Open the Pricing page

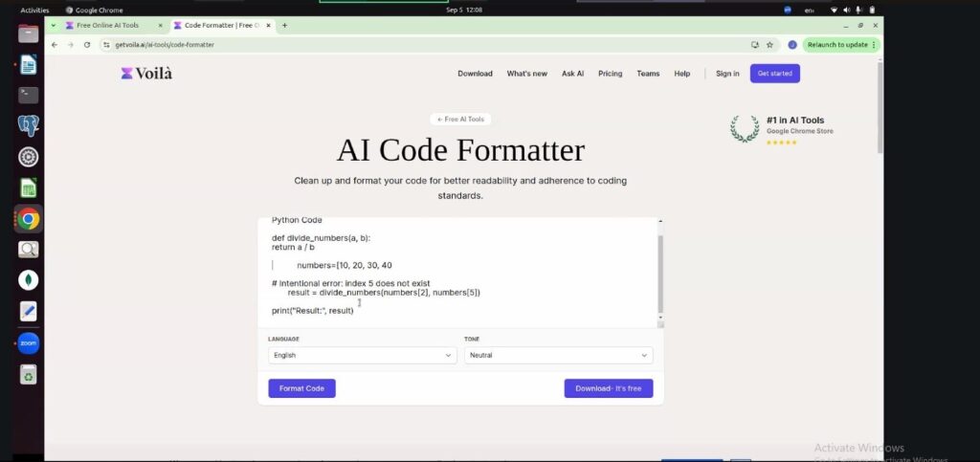click(610, 74)
